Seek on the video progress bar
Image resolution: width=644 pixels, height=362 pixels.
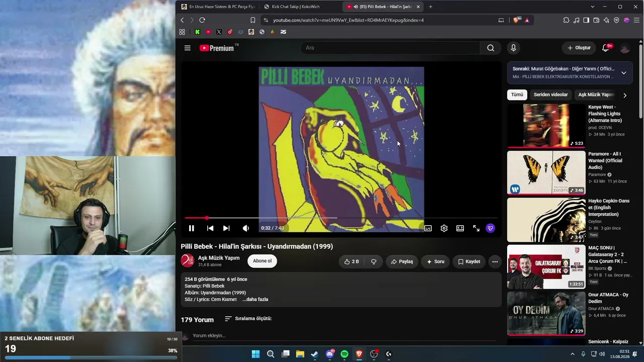point(341,218)
